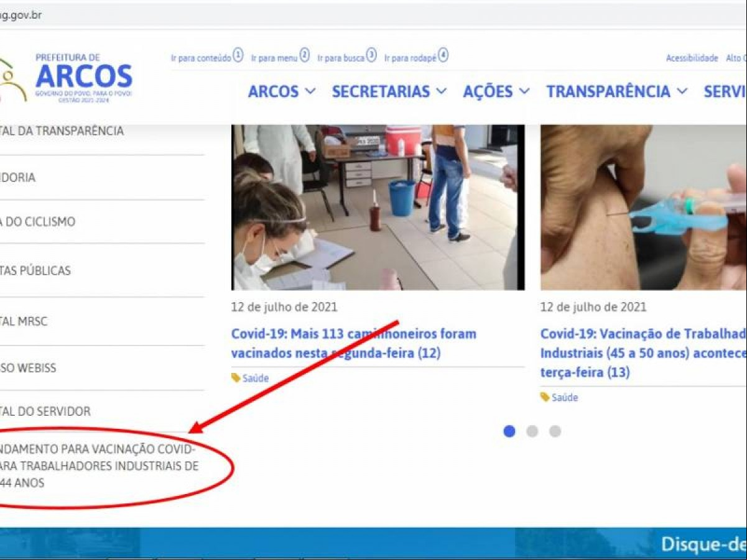Click the syringe injection photo thumbnail
747x560 pixels.
tap(643, 208)
